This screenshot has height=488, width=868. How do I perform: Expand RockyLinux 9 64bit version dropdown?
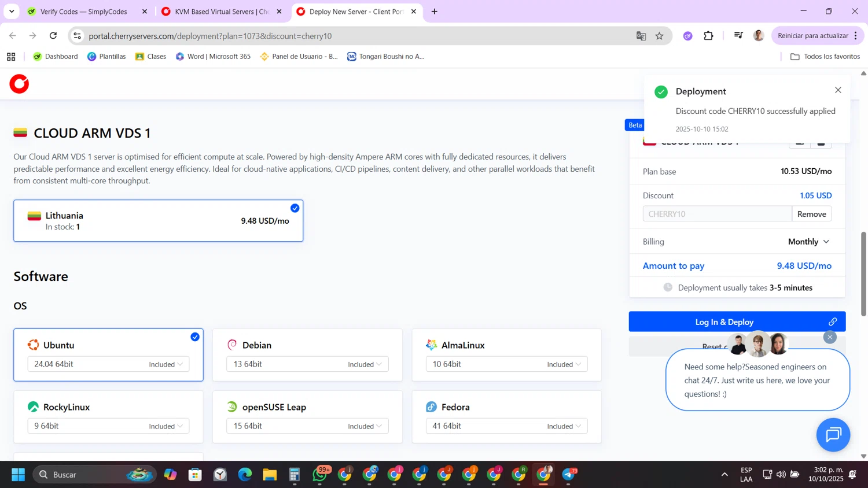click(108, 426)
